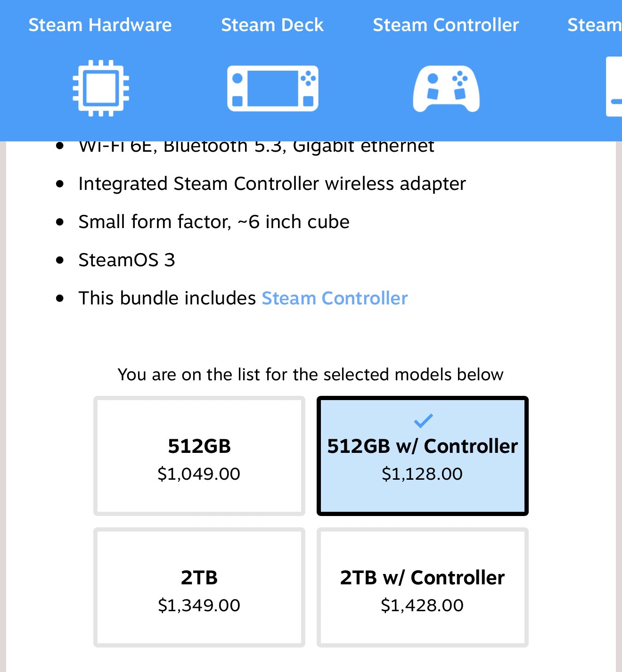Image resolution: width=622 pixels, height=672 pixels.
Task: Go to Steam Hardware nav label
Action: (100, 25)
